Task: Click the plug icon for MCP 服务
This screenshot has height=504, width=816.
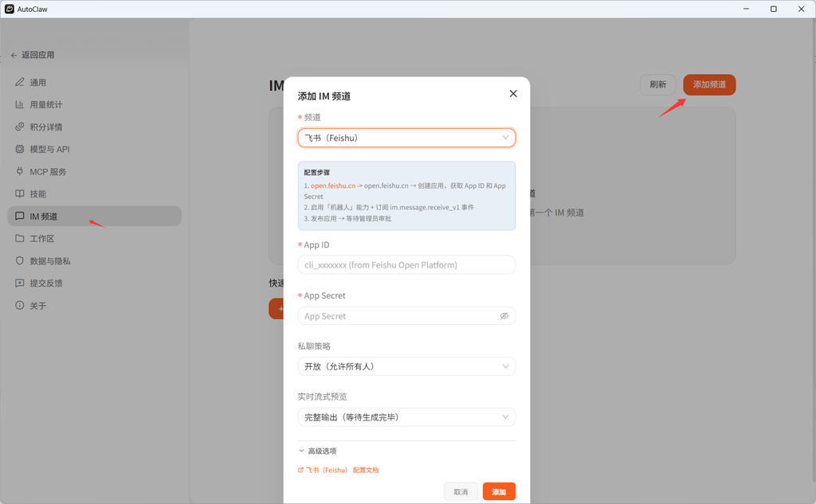Action: pyautogui.click(x=20, y=171)
